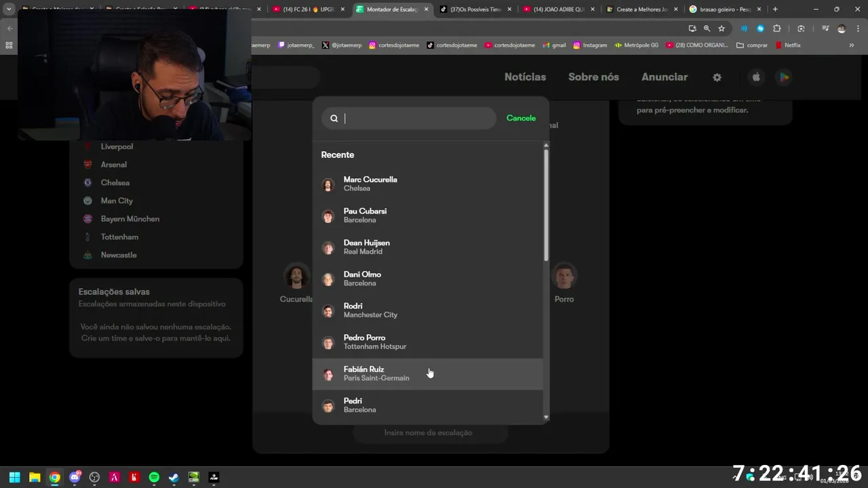
Task: Bookmark this page with star icon
Action: 722,28
